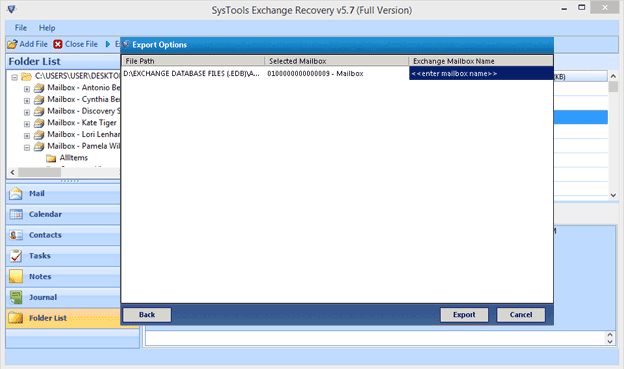Expand Mailbox - Discovery tree node
624x369 pixels.
(27, 113)
